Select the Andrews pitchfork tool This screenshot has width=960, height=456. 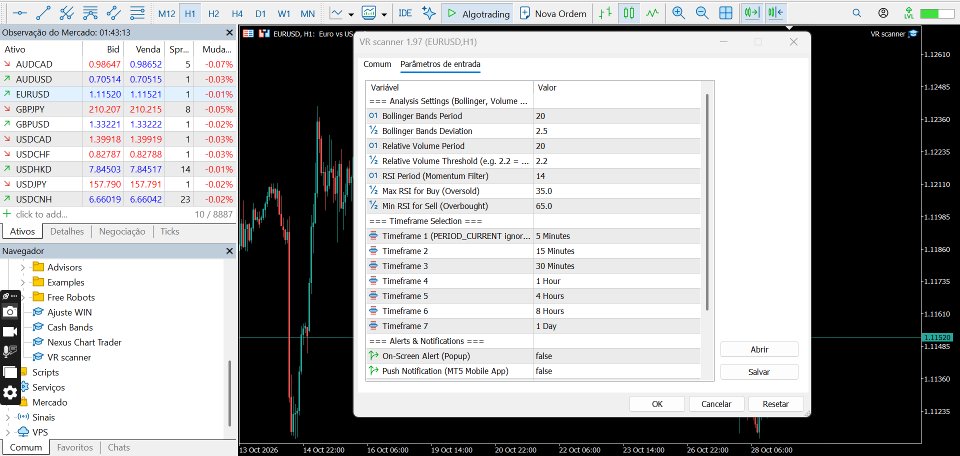point(67,13)
